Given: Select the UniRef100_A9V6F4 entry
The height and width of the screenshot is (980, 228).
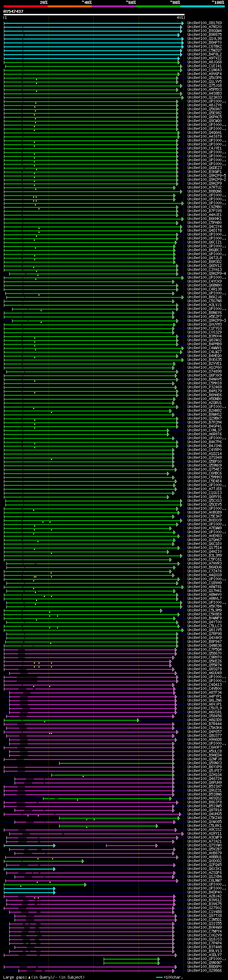Looking at the screenshot, I should [x=204, y=74].
